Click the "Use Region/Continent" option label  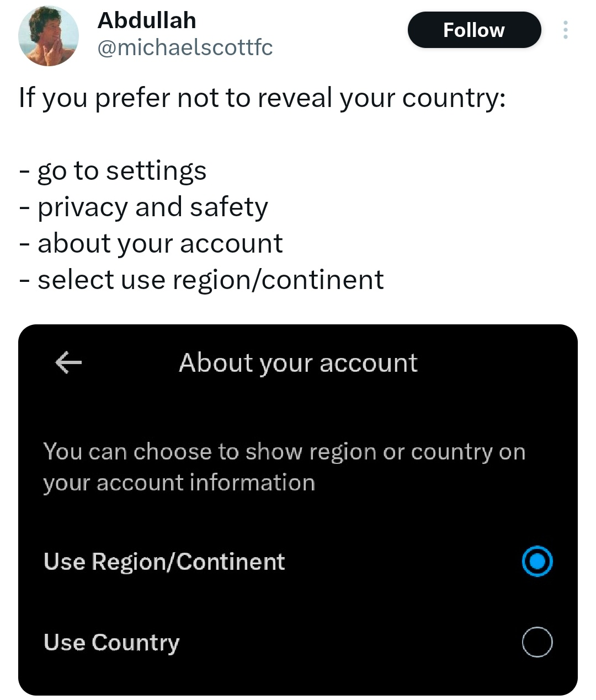(164, 562)
